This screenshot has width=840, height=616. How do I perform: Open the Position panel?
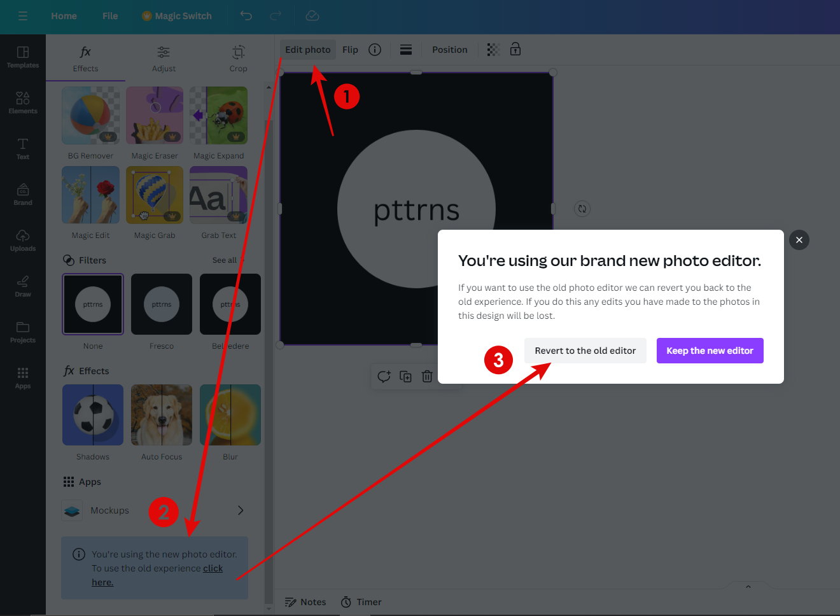pyautogui.click(x=450, y=50)
